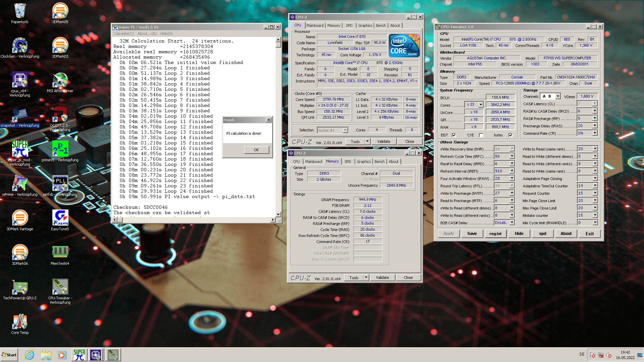Open Calculate menu in Super PI
The image size is (644, 362).
pyautogui.click(x=123, y=34)
